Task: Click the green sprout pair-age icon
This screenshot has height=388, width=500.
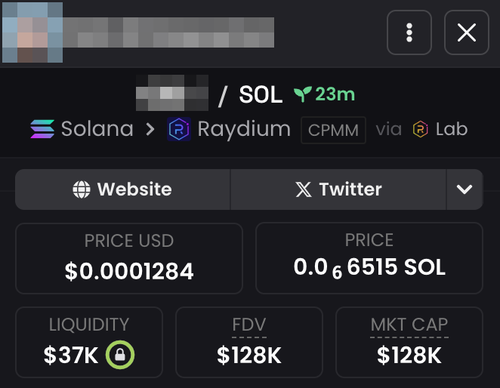Action: click(x=303, y=94)
